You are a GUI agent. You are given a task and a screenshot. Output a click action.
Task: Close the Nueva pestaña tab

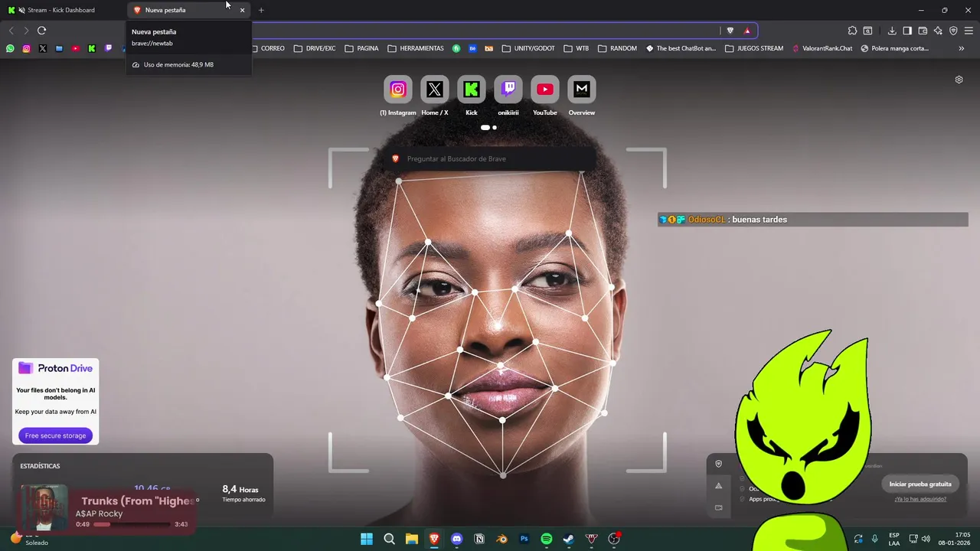tap(242, 10)
